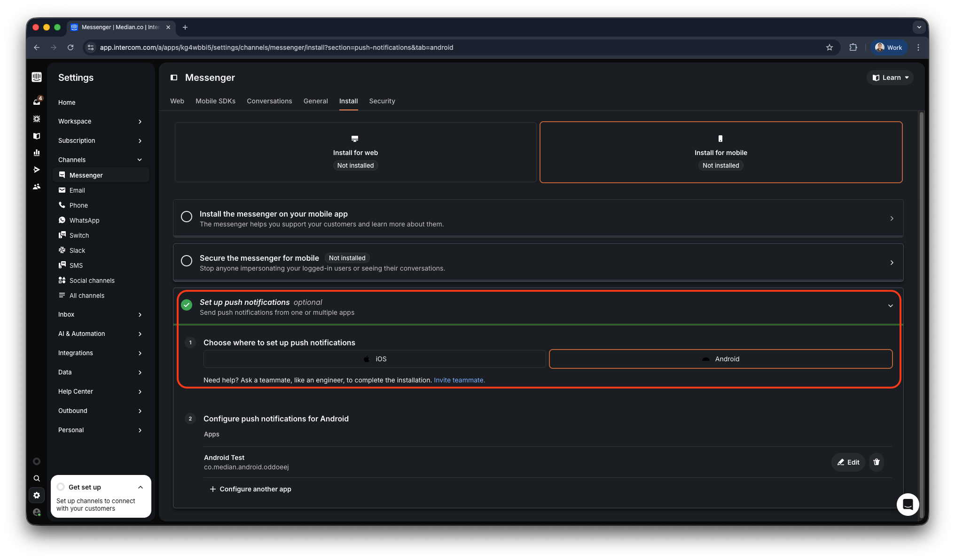Click the Invite teammate link

459,380
